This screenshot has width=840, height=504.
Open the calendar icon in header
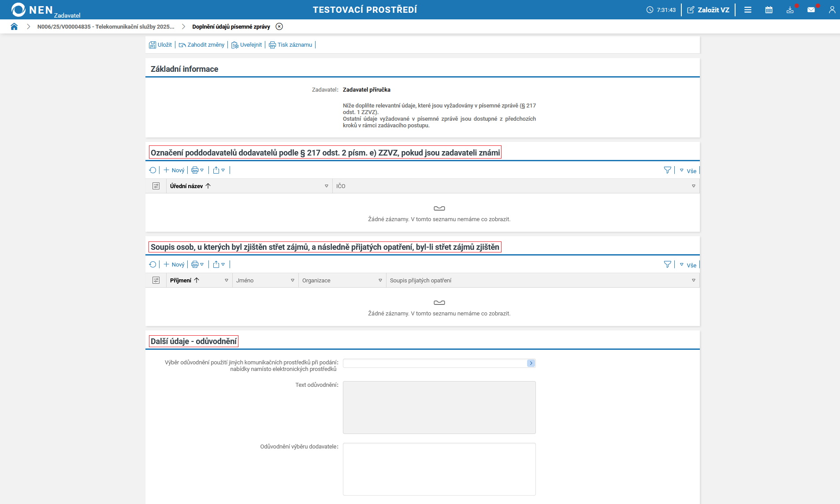pos(769,10)
